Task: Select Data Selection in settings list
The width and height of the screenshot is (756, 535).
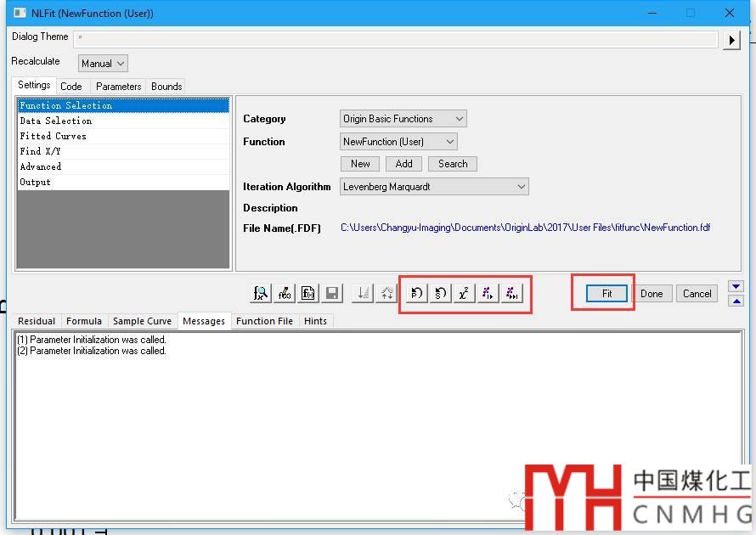Action: [56, 121]
